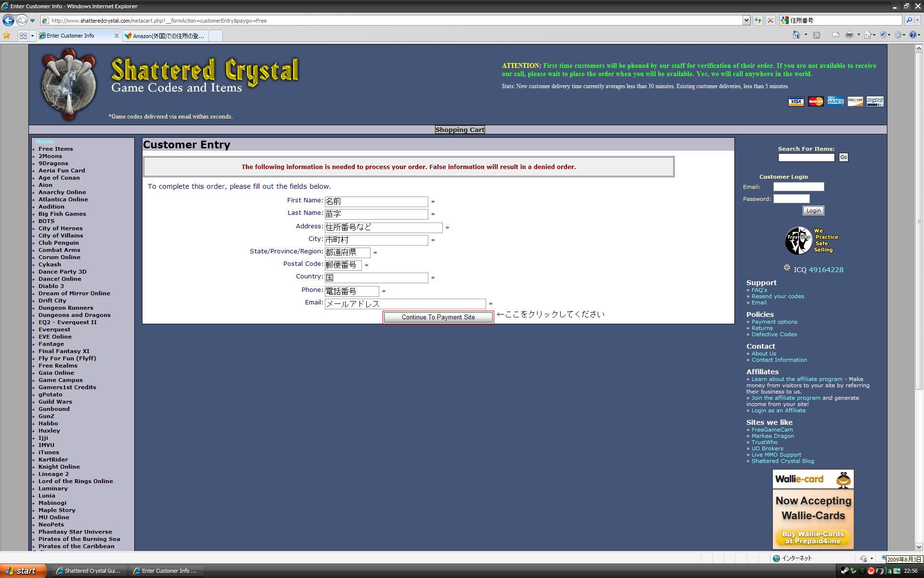Image resolution: width=924 pixels, height=578 pixels.
Task: Click the close X on Enter Customer Info tab
Action: tap(116, 36)
